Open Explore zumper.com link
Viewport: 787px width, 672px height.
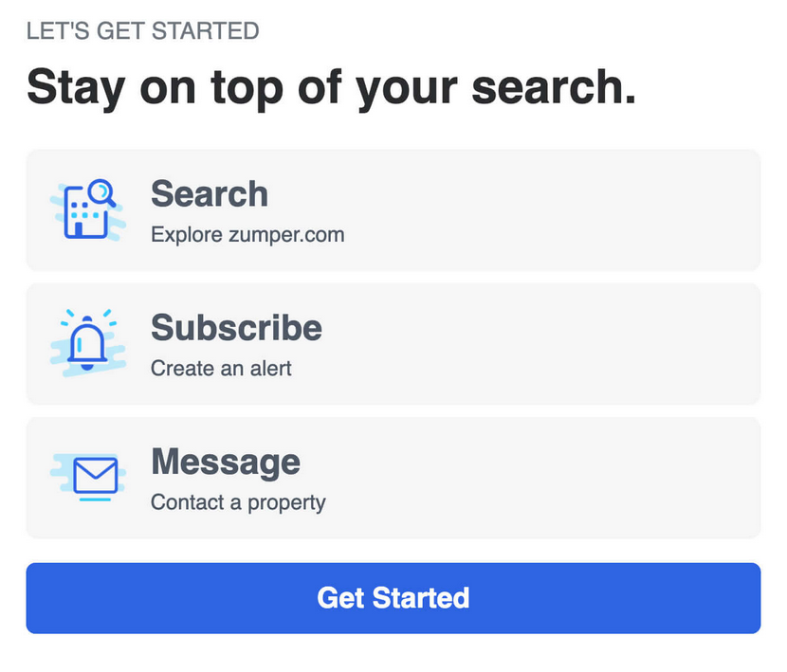(247, 234)
